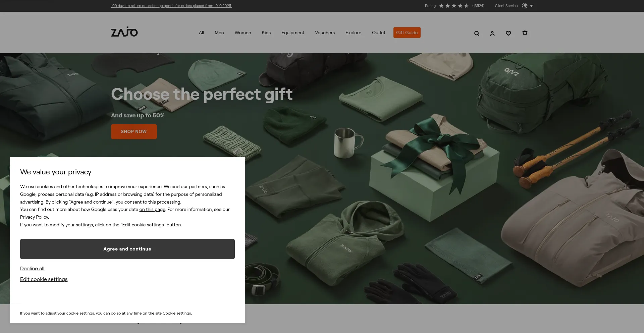Go to the Equipment menu
The width and height of the screenshot is (644, 333).
[x=292, y=33]
